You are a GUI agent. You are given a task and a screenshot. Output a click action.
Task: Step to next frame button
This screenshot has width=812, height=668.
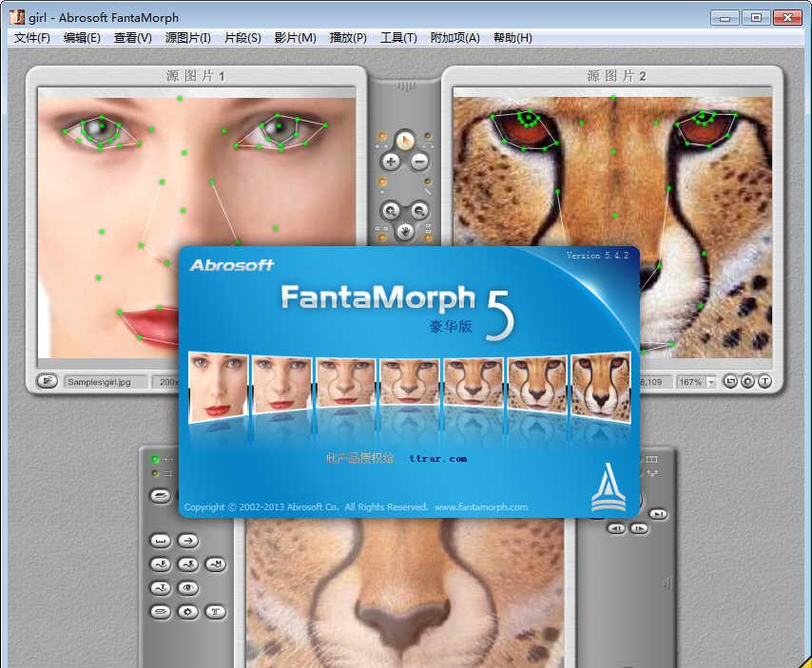[639, 528]
